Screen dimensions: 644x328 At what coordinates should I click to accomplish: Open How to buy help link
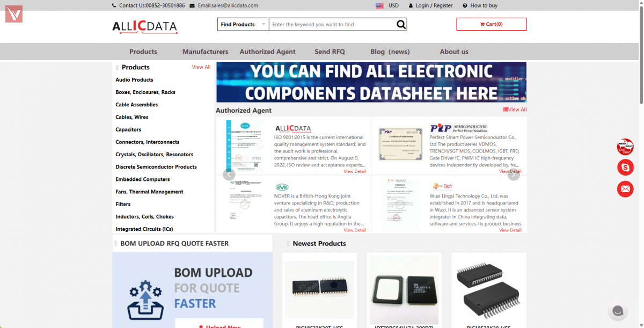[484, 5]
